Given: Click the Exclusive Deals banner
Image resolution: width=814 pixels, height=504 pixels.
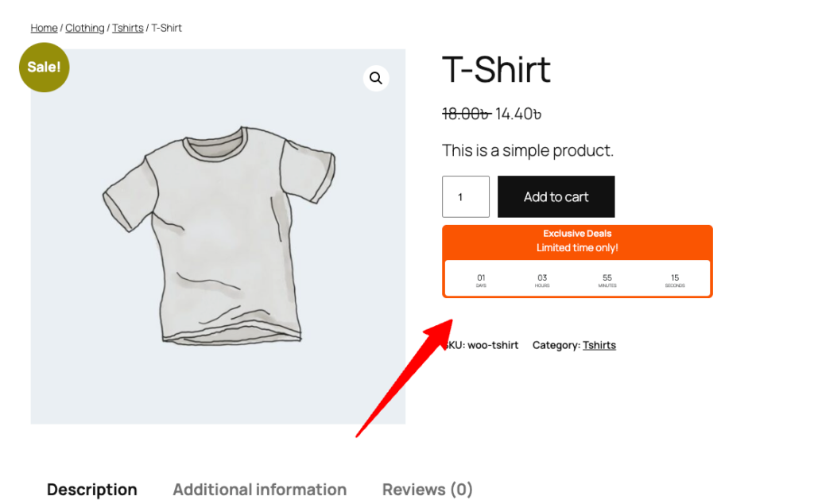Looking at the screenshot, I should pos(577,240).
